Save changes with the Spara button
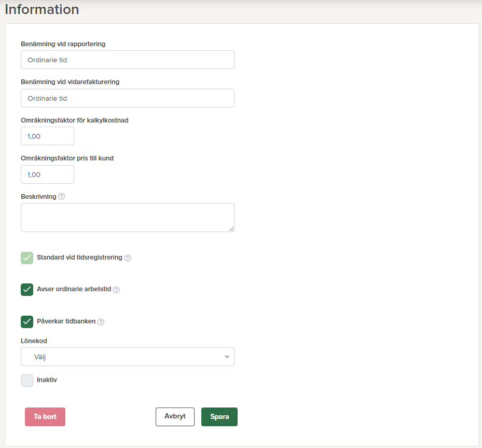Viewport: 482px width, 448px height. pyautogui.click(x=219, y=417)
